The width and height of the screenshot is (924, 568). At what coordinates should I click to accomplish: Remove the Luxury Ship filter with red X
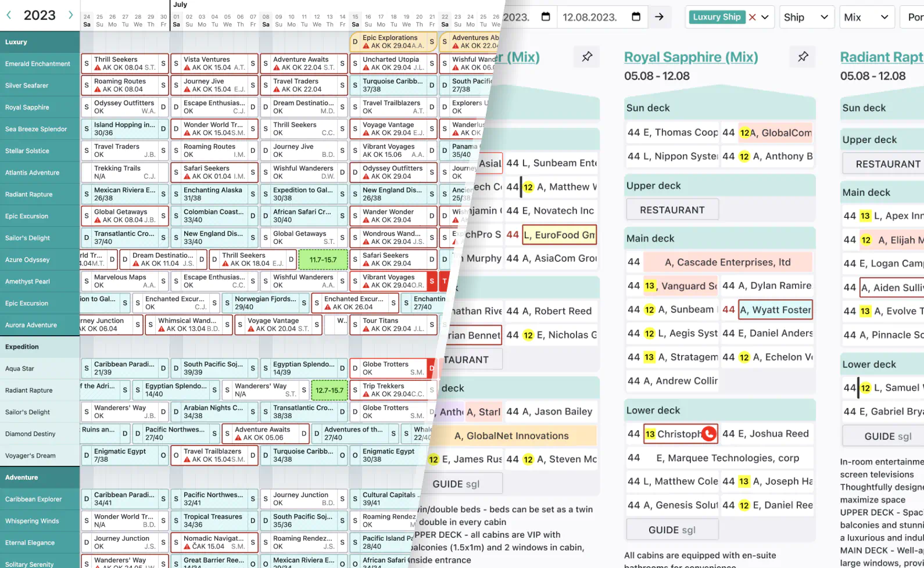pyautogui.click(x=753, y=17)
